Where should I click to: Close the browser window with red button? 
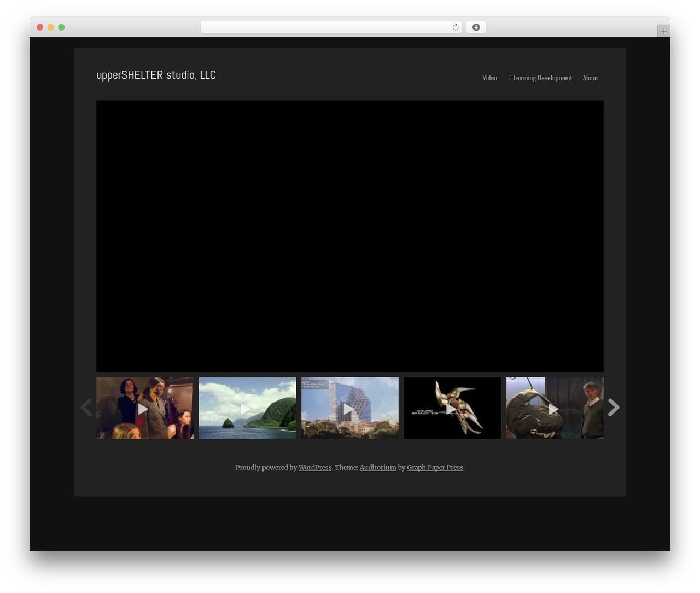(40, 27)
